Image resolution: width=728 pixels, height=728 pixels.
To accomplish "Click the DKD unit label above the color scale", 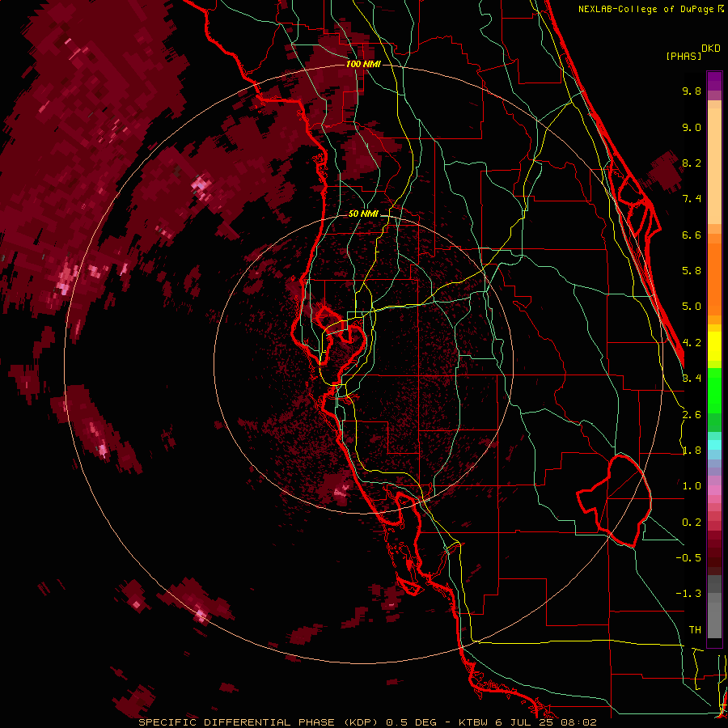I will (x=711, y=49).
